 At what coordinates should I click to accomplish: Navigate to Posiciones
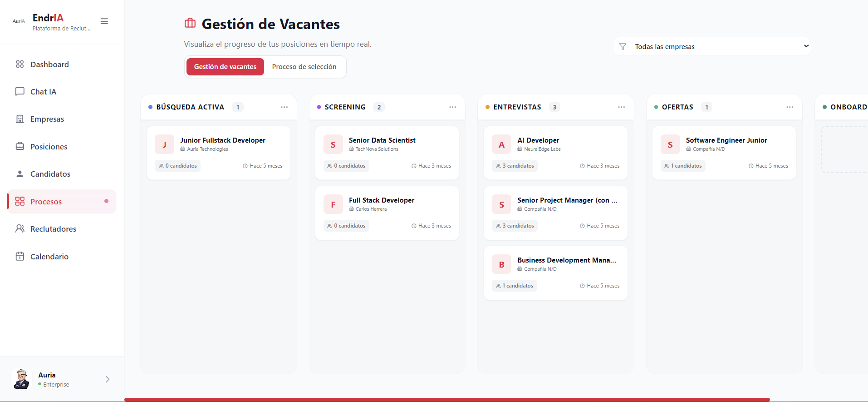(61, 147)
